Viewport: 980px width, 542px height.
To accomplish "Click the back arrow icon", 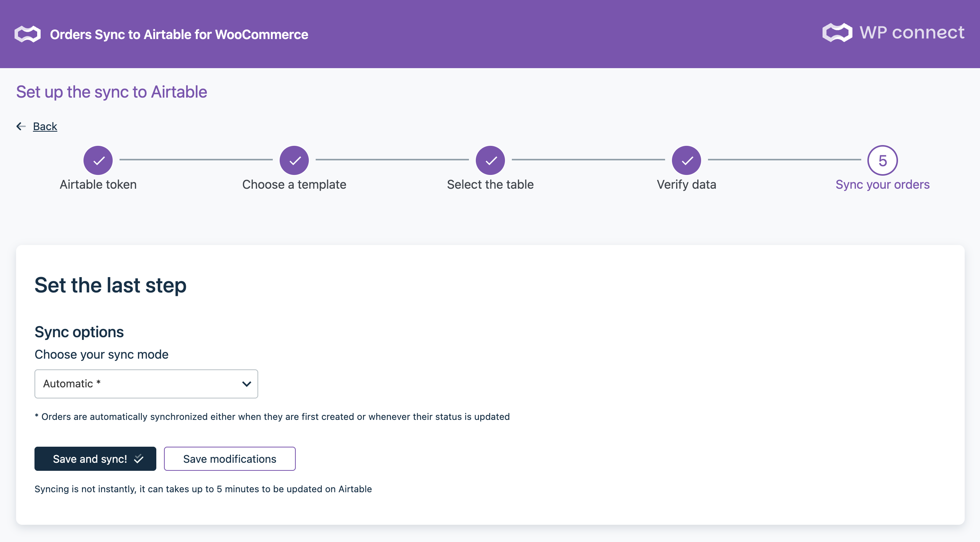I will coord(21,126).
